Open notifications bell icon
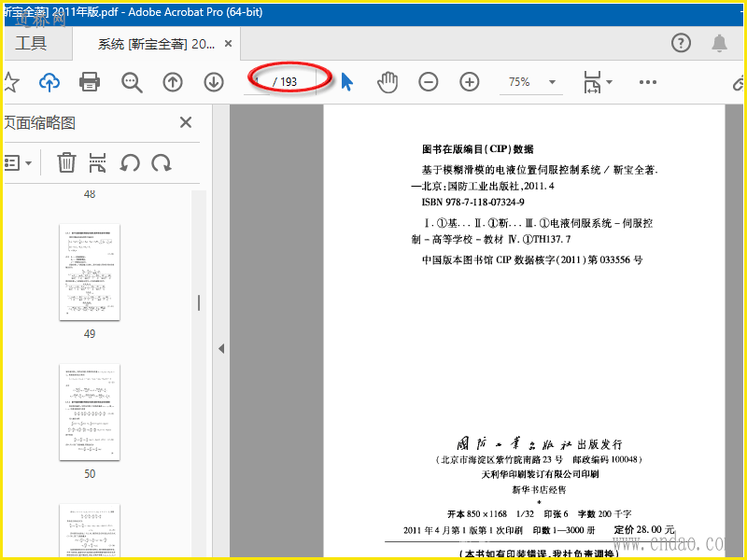This screenshot has height=560, width=747. pyautogui.click(x=719, y=43)
